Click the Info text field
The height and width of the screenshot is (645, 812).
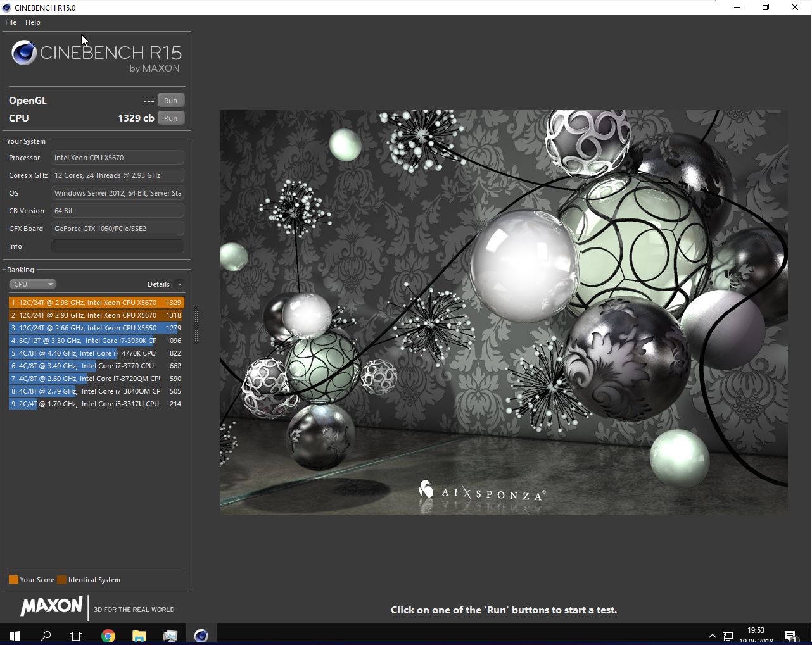coord(118,246)
